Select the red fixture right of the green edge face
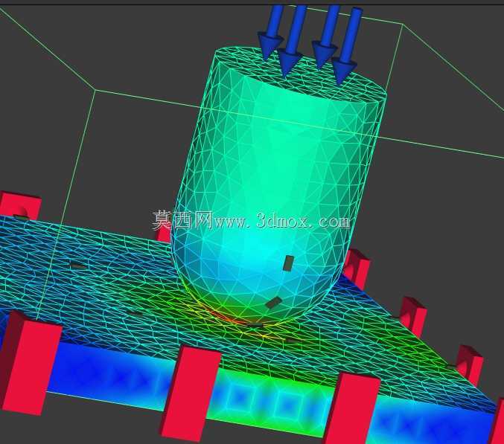Image resolution: width=504 pixels, height=444 pixels. click(x=351, y=409)
